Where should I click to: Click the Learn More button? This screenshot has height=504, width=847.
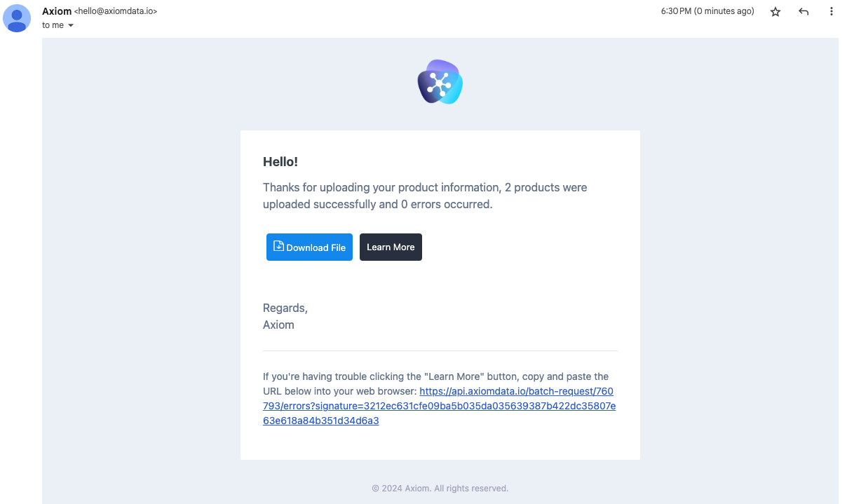[x=391, y=247]
